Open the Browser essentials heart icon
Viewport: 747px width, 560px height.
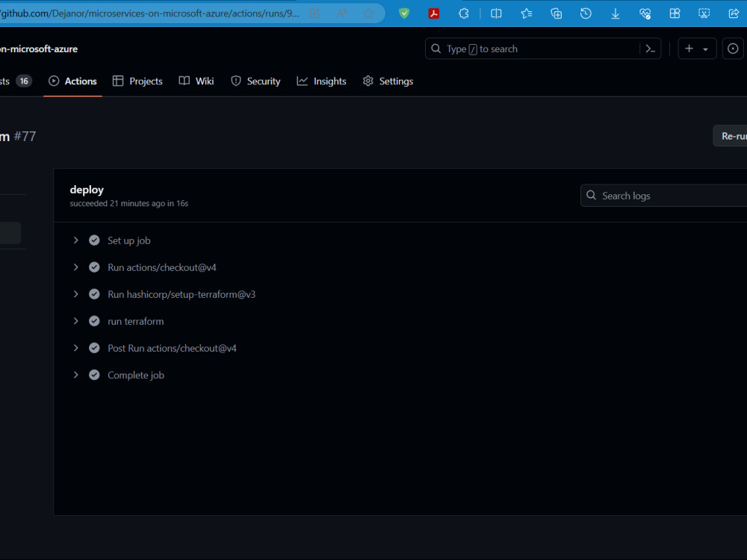[x=645, y=13]
